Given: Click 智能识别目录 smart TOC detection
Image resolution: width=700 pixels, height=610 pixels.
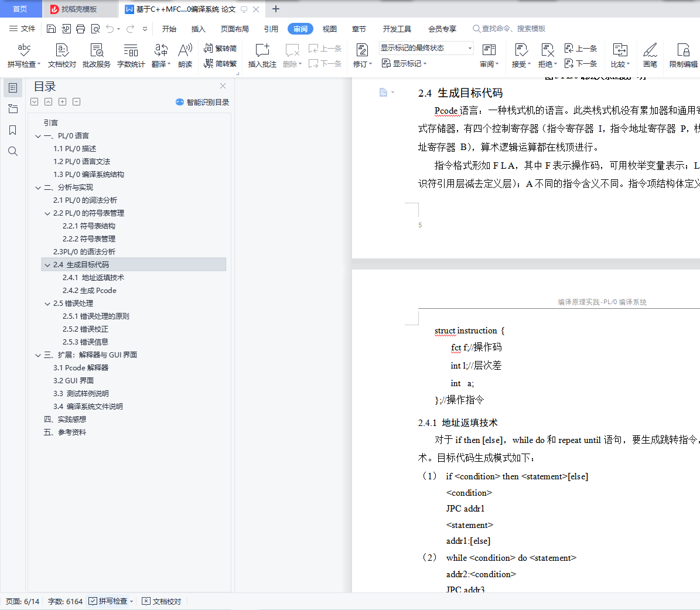Looking at the screenshot, I should [x=202, y=103].
